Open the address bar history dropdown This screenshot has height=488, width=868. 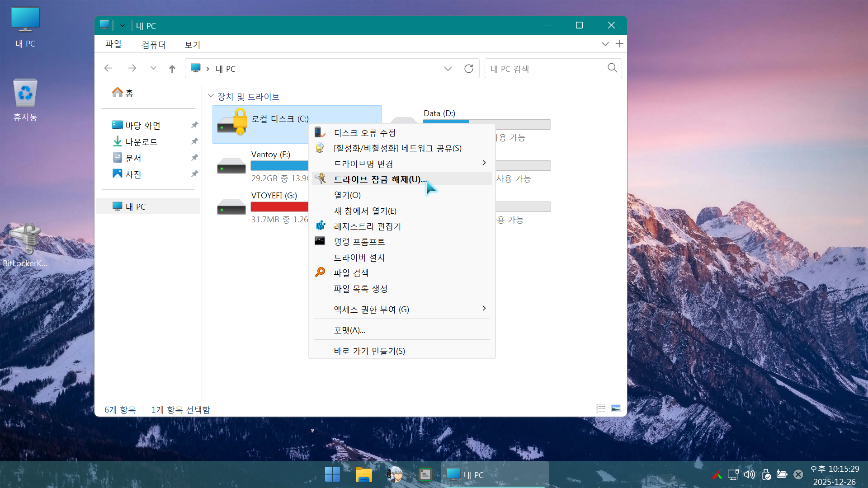pos(448,69)
